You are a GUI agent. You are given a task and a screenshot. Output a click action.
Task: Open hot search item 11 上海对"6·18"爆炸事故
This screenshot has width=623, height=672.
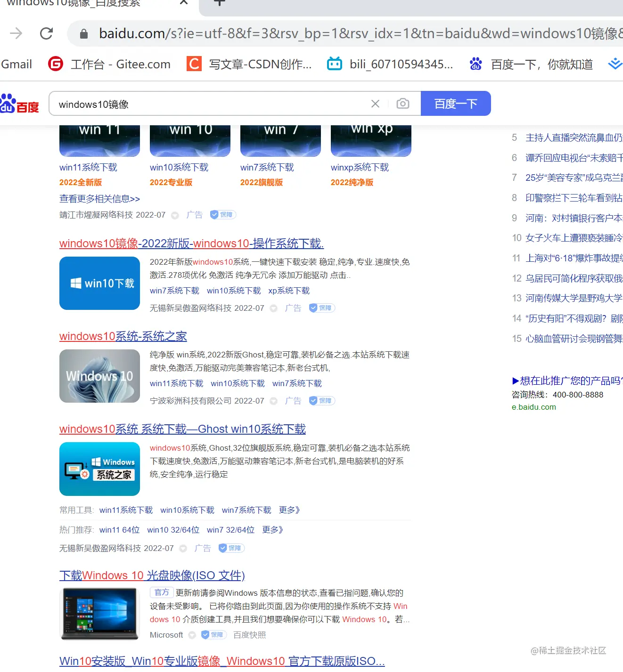(x=574, y=258)
